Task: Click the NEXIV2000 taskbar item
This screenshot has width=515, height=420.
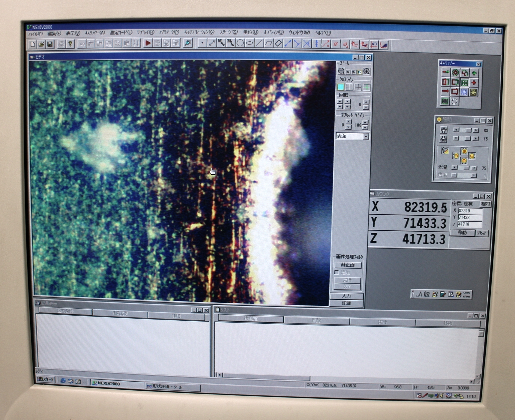Action: [117, 384]
